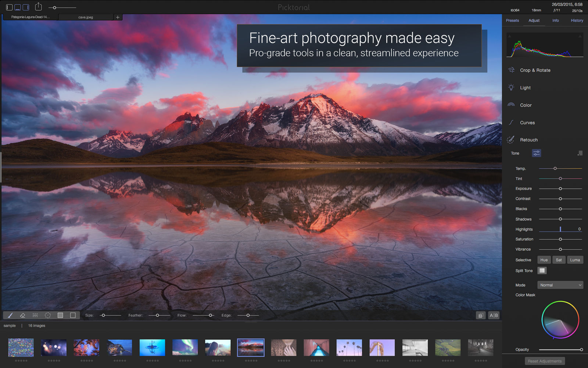This screenshot has width=588, height=368.
Task: Expand the Light adjustment section
Action: click(x=525, y=88)
